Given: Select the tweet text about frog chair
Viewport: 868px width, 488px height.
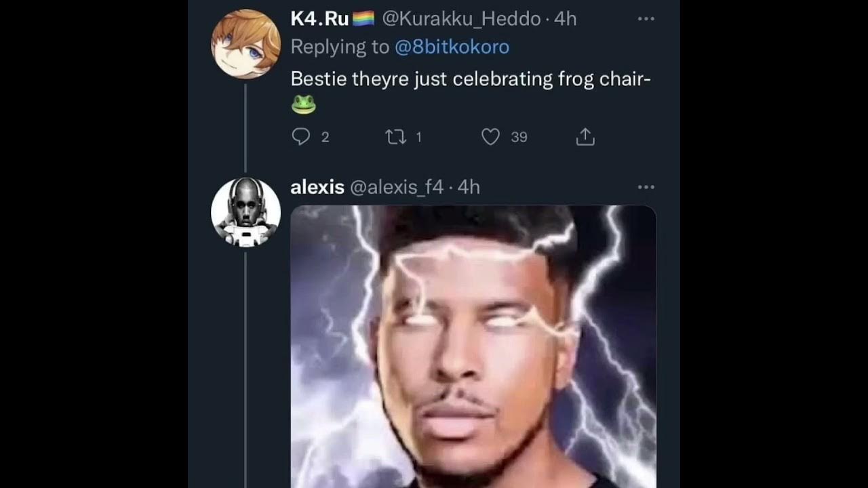Looking at the screenshot, I should pyautogui.click(x=471, y=91).
